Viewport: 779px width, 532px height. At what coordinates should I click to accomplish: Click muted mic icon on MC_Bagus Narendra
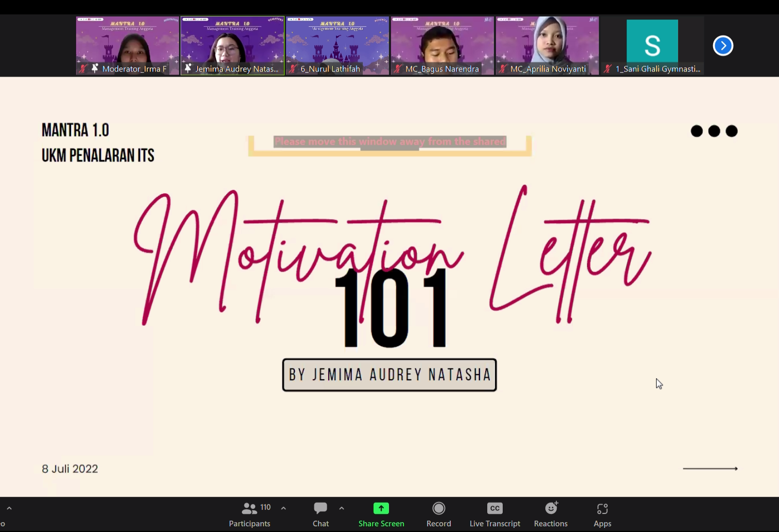point(398,68)
